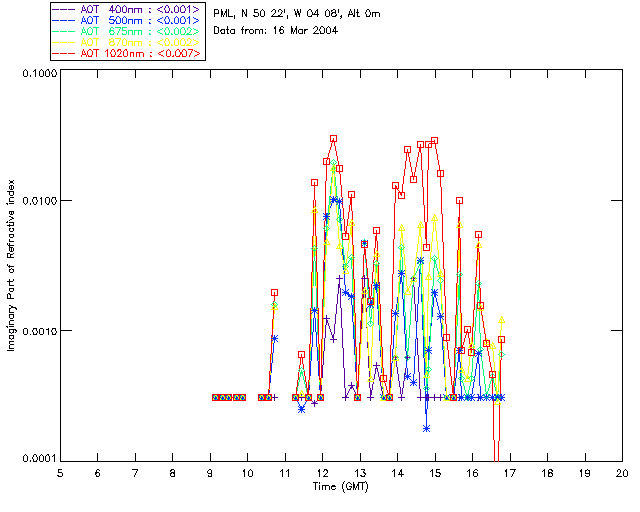Viewport: 640px width, 512px height.
Task: Click the AOT 400nm legend entry
Action: (x=127, y=9)
